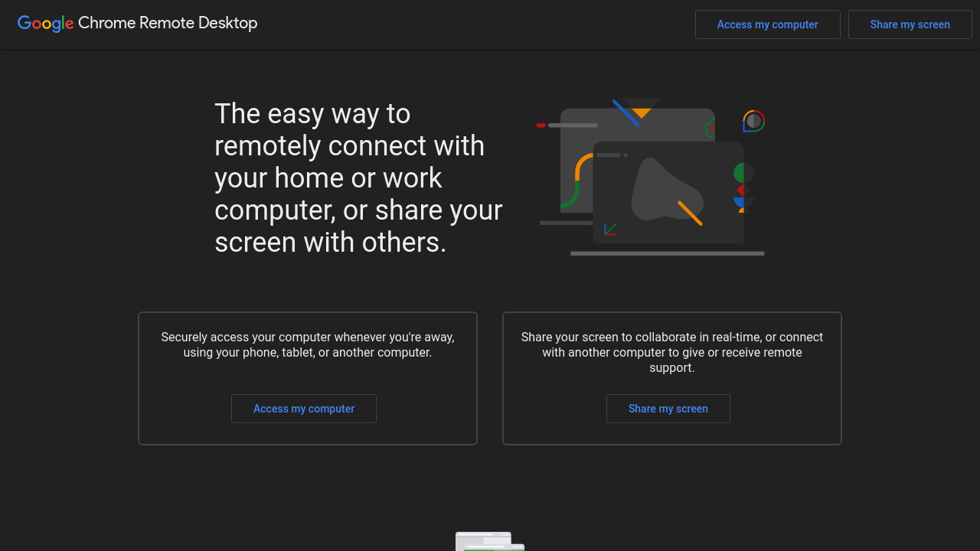980x551 pixels.
Task: Click the red dash beside the back laptop
Action: coord(541,125)
